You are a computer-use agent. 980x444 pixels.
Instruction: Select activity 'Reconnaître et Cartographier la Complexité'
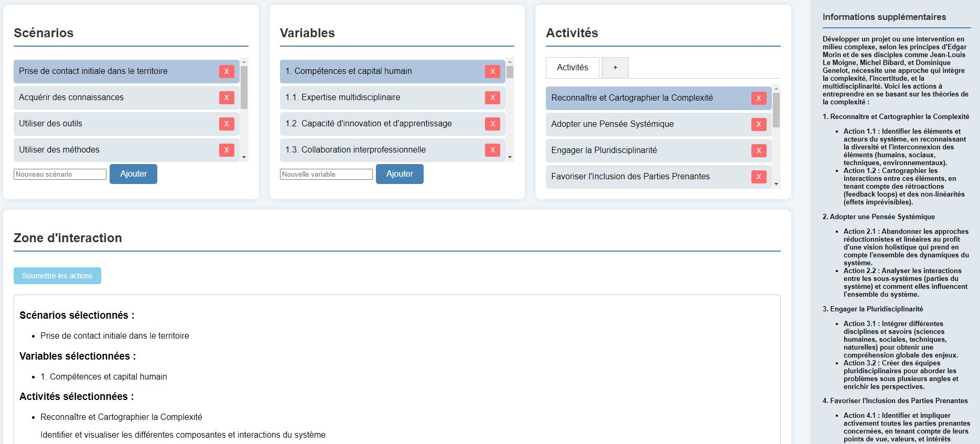pos(659,98)
